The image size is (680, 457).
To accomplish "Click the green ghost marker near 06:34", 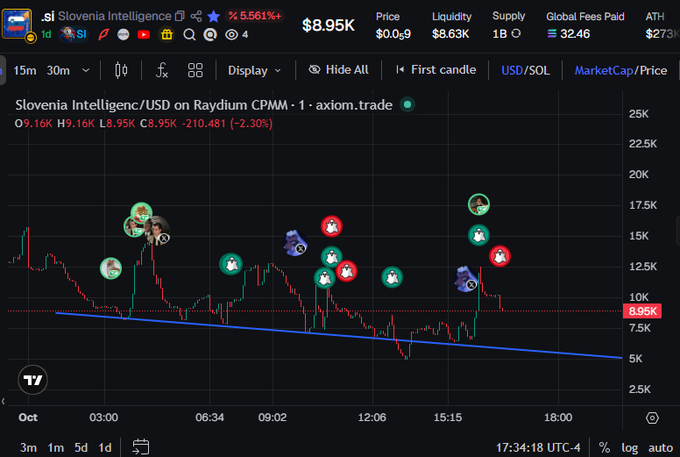I will click(x=231, y=264).
